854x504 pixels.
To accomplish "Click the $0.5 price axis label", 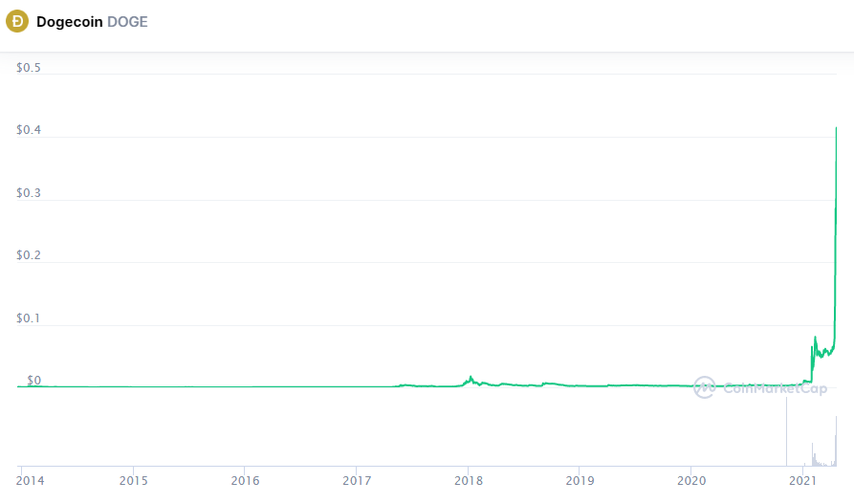I will pyautogui.click(x=30, y=68).
